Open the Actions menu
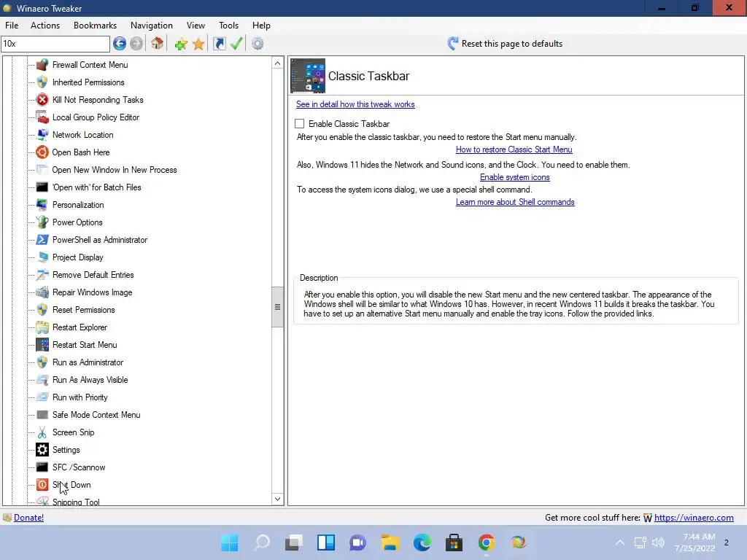 45,26
